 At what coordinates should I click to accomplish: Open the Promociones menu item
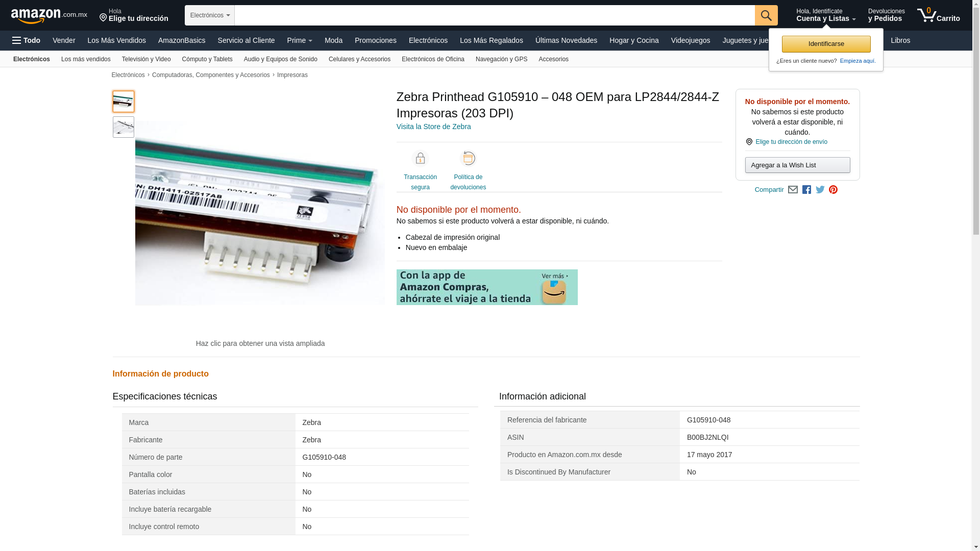375,40
